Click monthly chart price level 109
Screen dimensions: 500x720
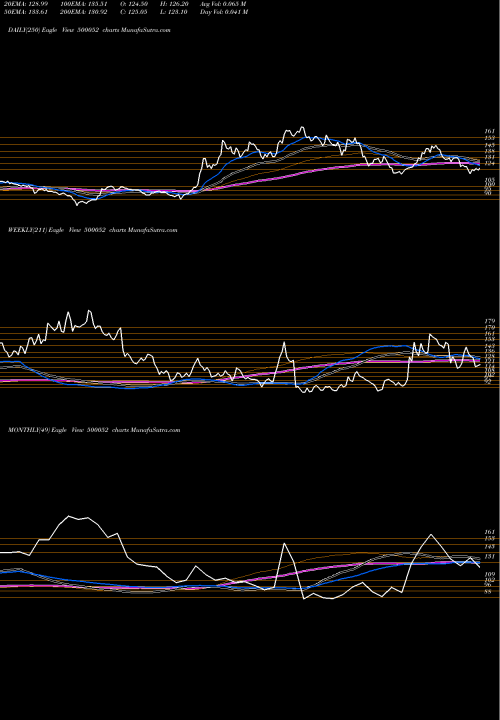point(489,574)
